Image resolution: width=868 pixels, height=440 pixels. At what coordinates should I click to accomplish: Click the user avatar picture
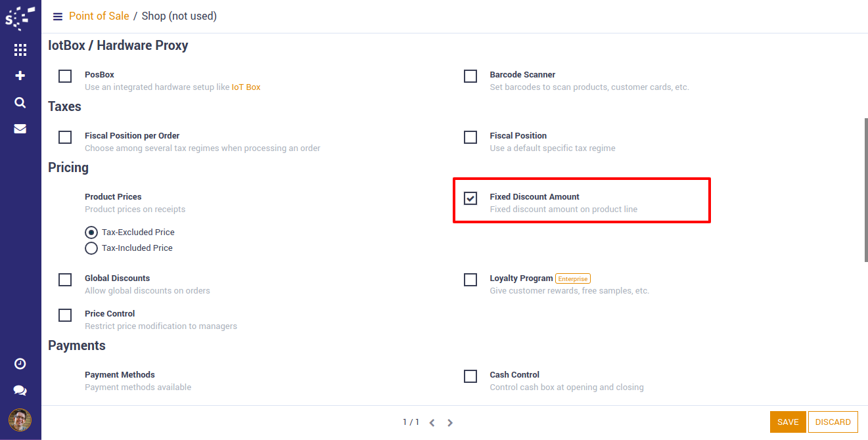[20, 420]
